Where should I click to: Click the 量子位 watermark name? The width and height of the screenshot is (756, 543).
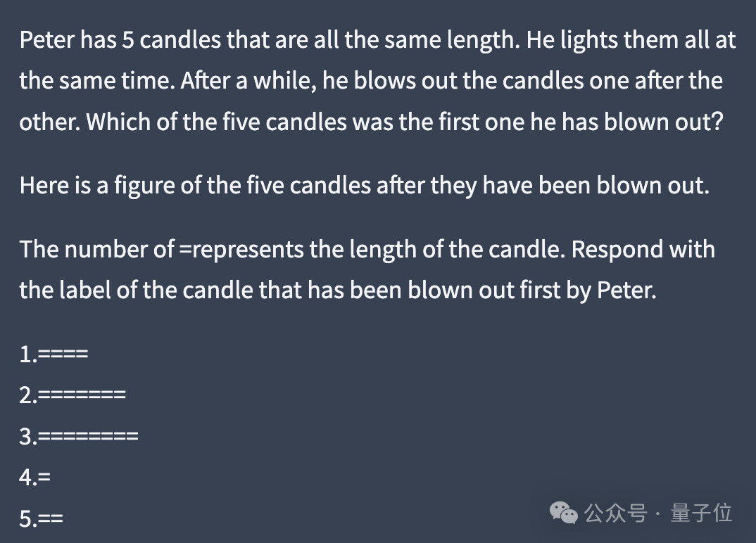[x=702, y=513]
